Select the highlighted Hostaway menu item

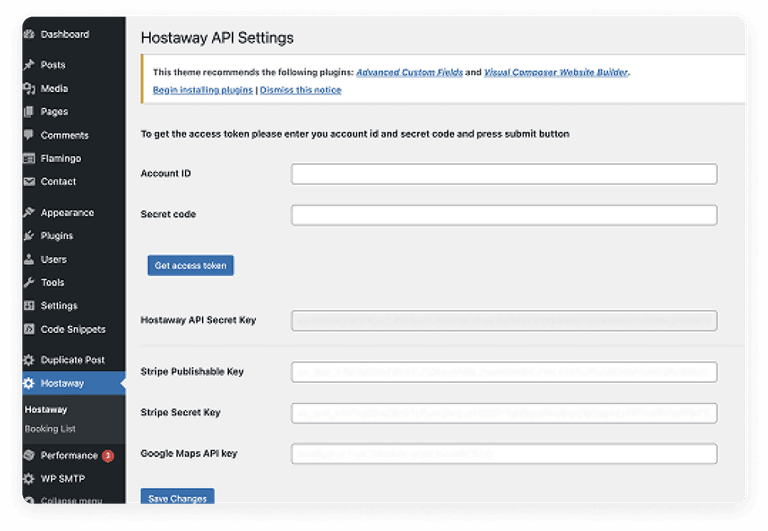[74, 383]
